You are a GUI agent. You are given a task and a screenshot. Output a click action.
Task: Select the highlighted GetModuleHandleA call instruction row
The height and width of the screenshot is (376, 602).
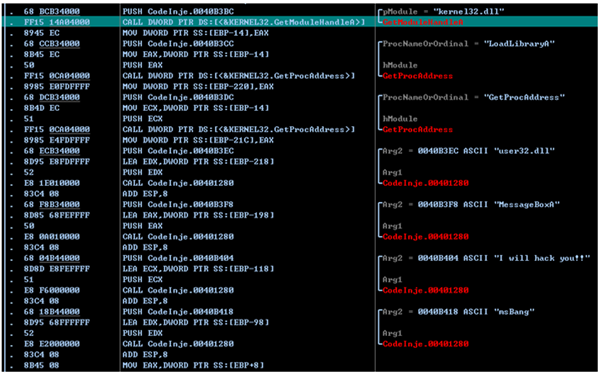(x=301, y=22)
